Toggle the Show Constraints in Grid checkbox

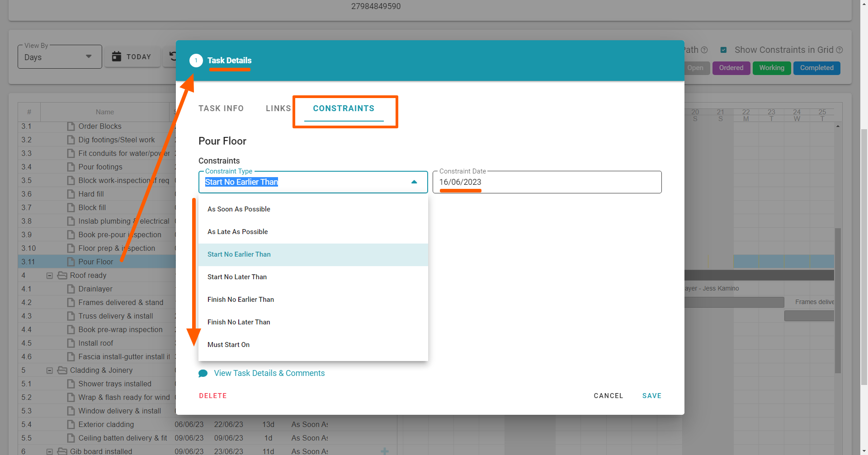click(724, 50)
